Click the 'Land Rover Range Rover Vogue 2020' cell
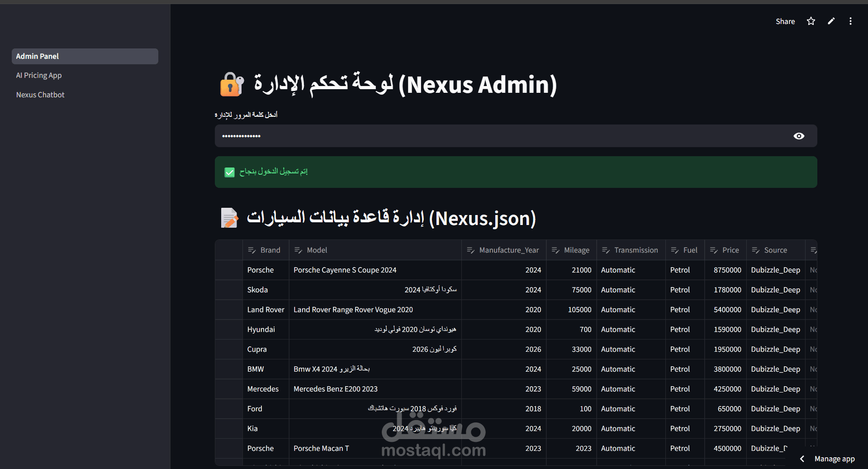This screenshot has height=469, width=868. pyautogui.click(x=375, y=310)
